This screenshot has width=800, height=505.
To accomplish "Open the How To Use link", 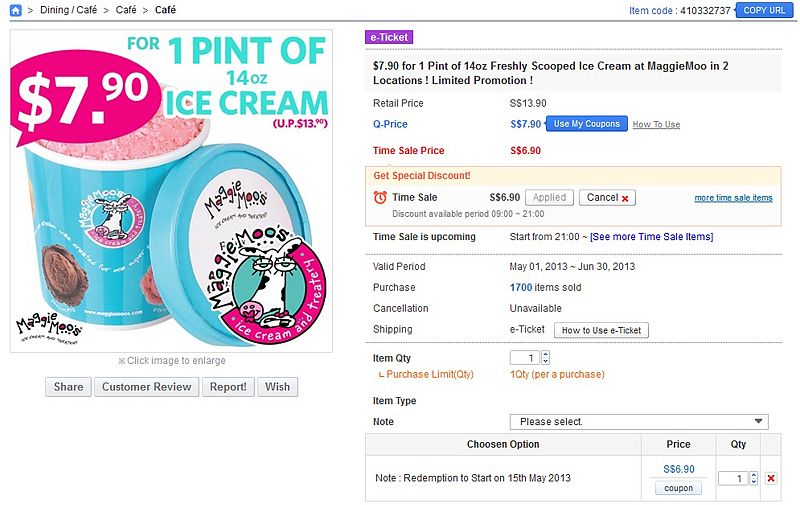I will pyautogui.click(x=656, y=125).
